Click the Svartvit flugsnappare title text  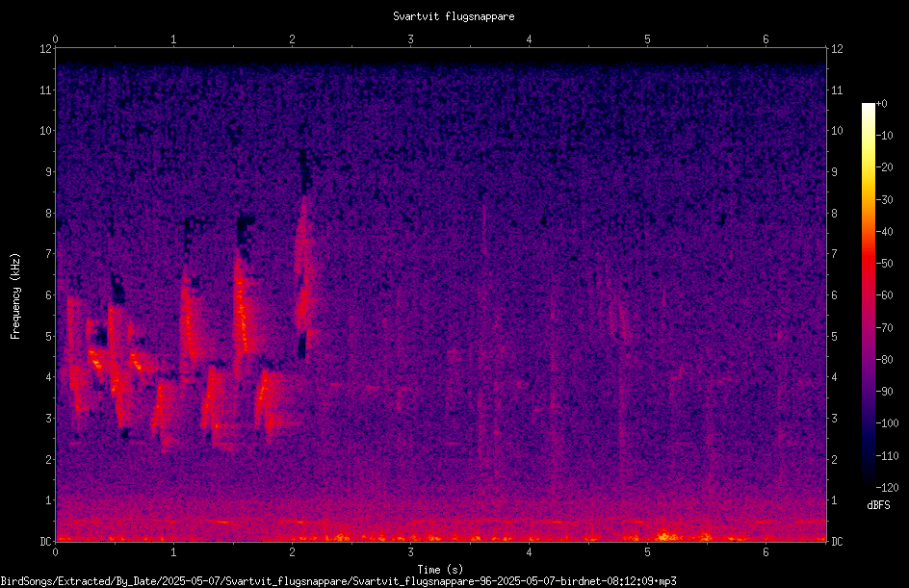[x=454, y=16]
